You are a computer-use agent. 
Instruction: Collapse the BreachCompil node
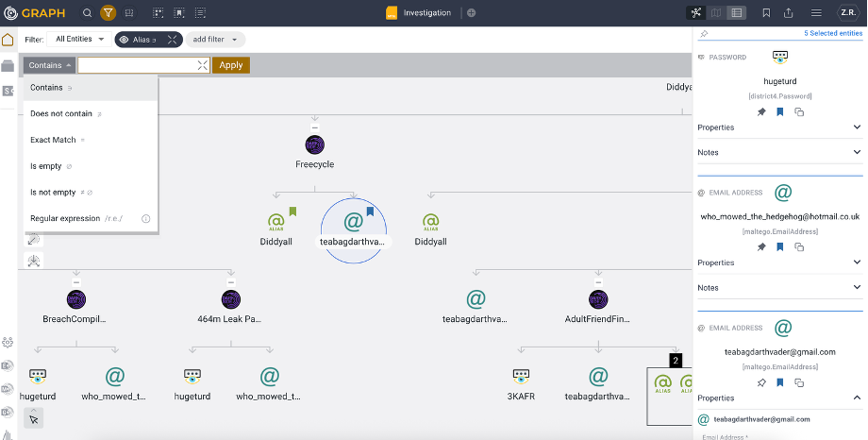pos(76,282)
